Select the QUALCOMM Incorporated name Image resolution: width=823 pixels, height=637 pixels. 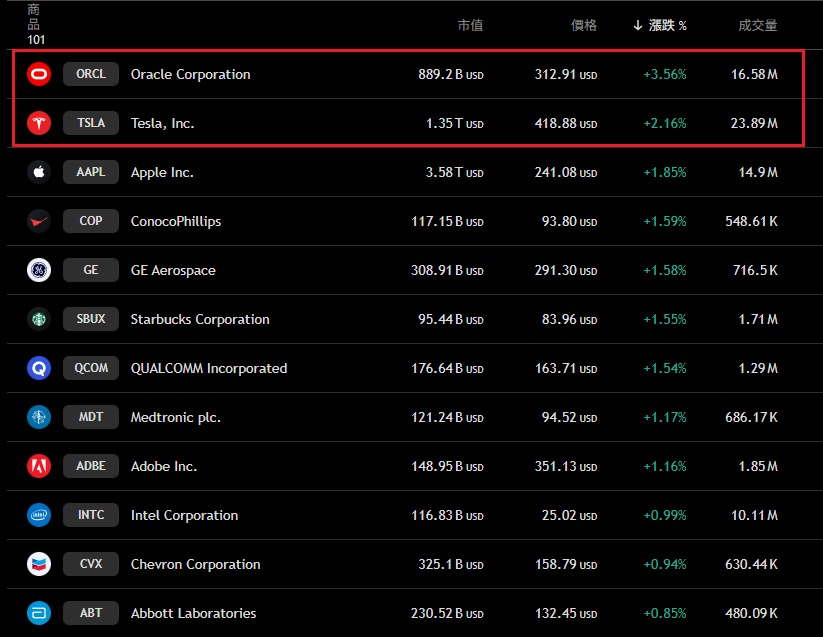tap(208, 368)
